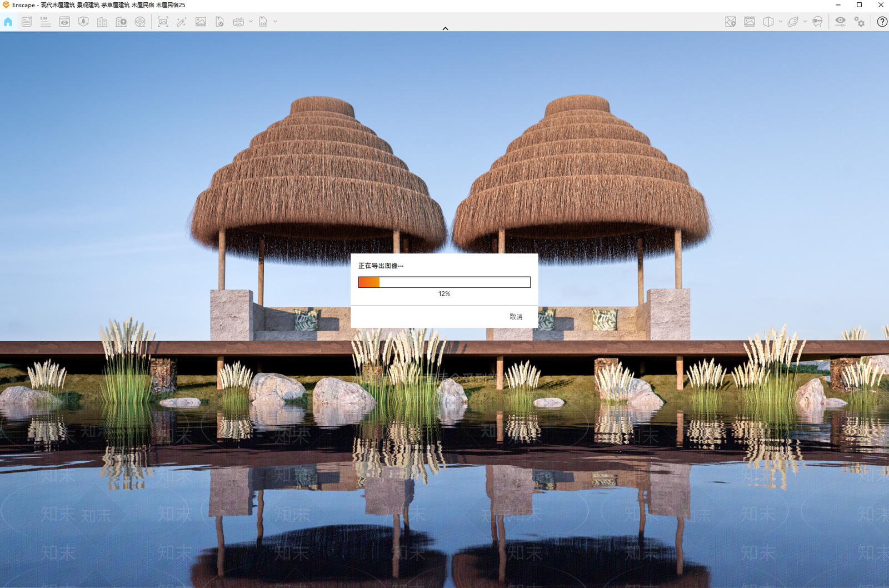
Task: Click the EXE standalone export icon
Action: [263, 22]
